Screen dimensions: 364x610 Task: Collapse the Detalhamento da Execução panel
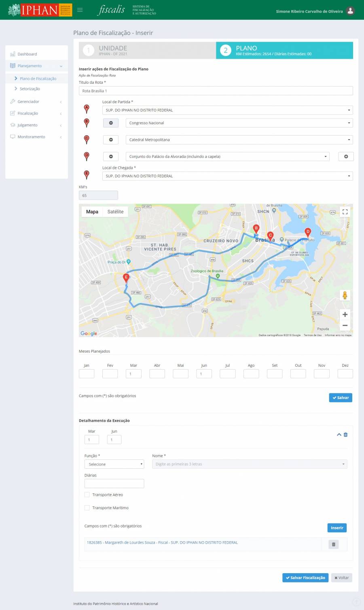(339, 435)
